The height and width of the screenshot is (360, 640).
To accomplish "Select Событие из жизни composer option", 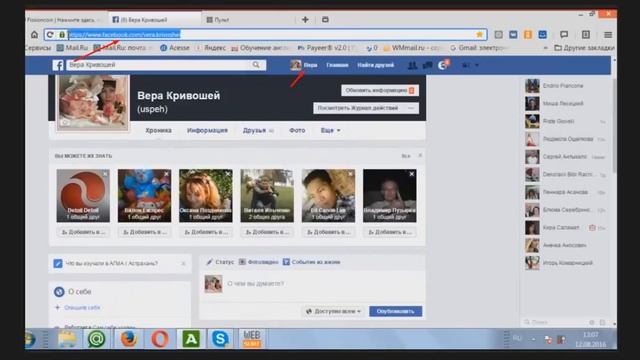I will click(311, 262).
